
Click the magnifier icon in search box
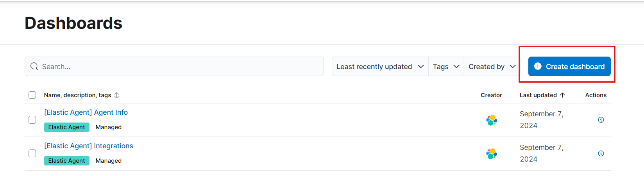pos(34,67)
